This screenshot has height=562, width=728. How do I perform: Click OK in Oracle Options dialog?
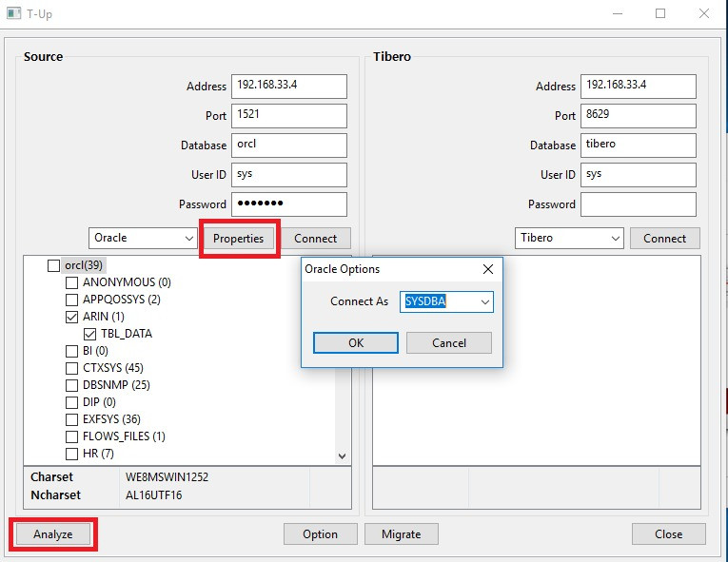tap(356, 343)
